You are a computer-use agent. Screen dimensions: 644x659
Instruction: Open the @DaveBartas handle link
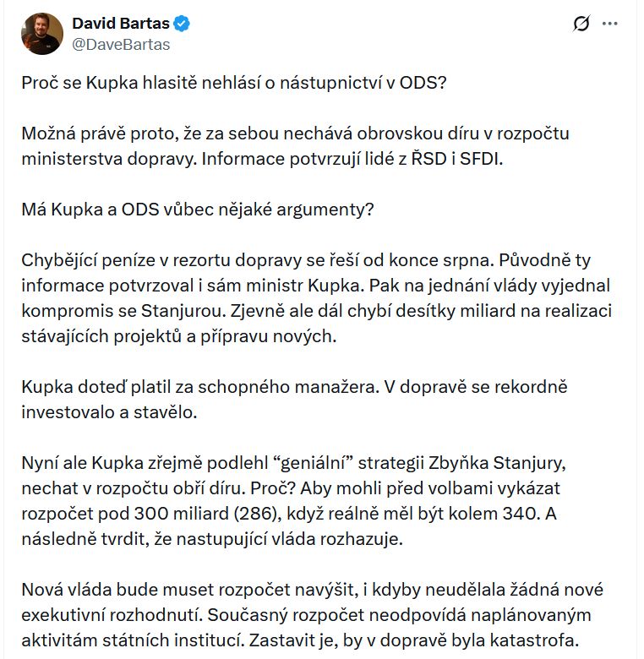pyautogui.click(x=121, y=45)
